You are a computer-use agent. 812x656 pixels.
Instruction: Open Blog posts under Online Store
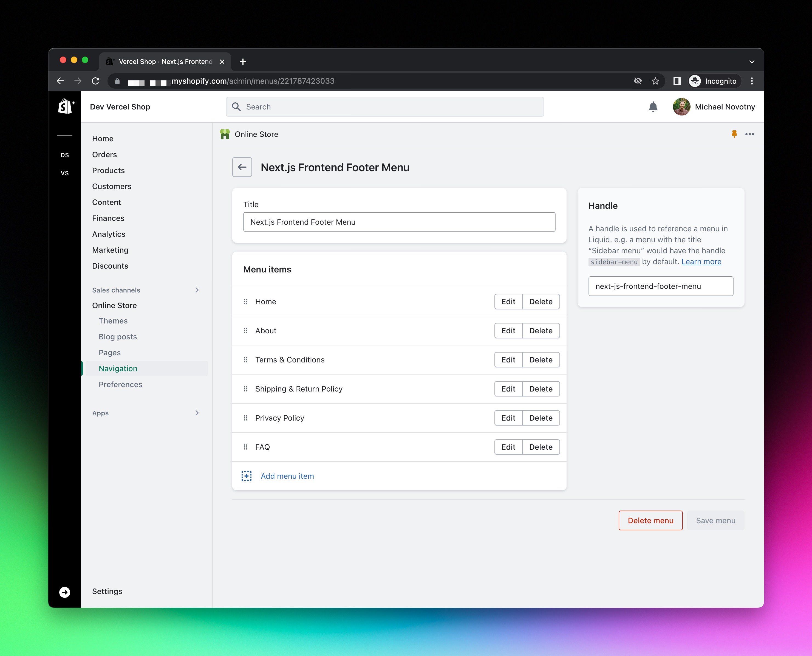click(118, 337)
